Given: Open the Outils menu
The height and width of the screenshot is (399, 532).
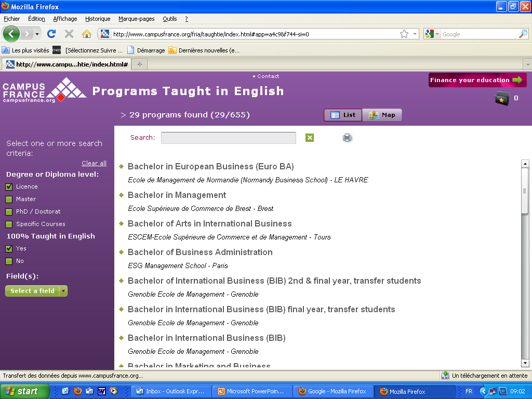Looking at the screenshot, I should point(170,19).
